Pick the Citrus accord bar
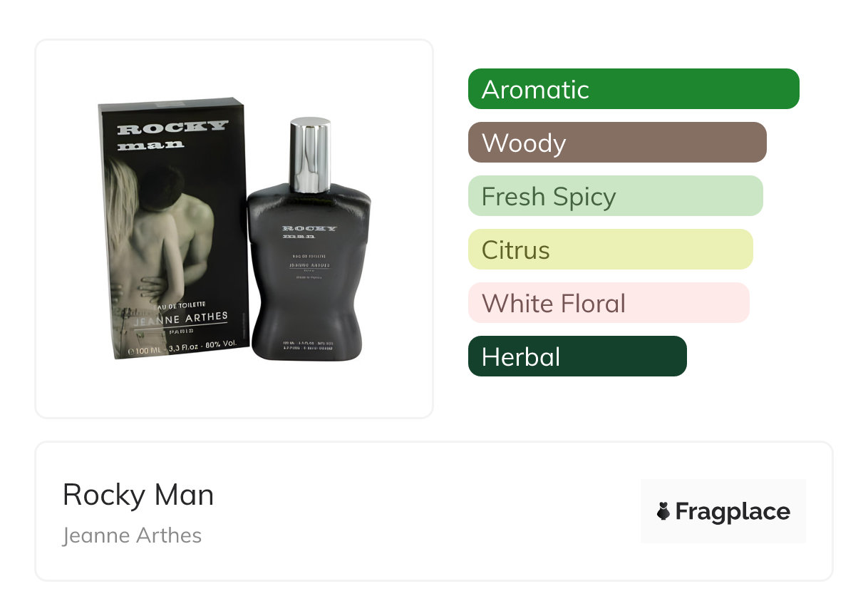Screen dimensions: 868x616 tap(611, 250)
